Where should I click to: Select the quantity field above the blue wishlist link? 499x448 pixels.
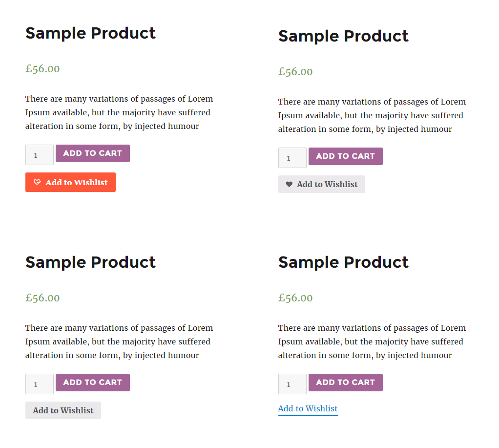pyautogui.click(x=292, y=384)
